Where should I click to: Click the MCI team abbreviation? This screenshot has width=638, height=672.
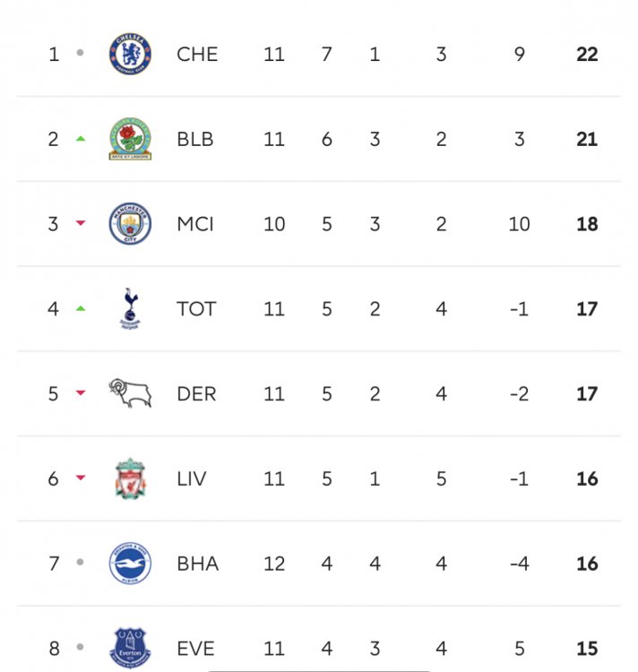(195, 224)
